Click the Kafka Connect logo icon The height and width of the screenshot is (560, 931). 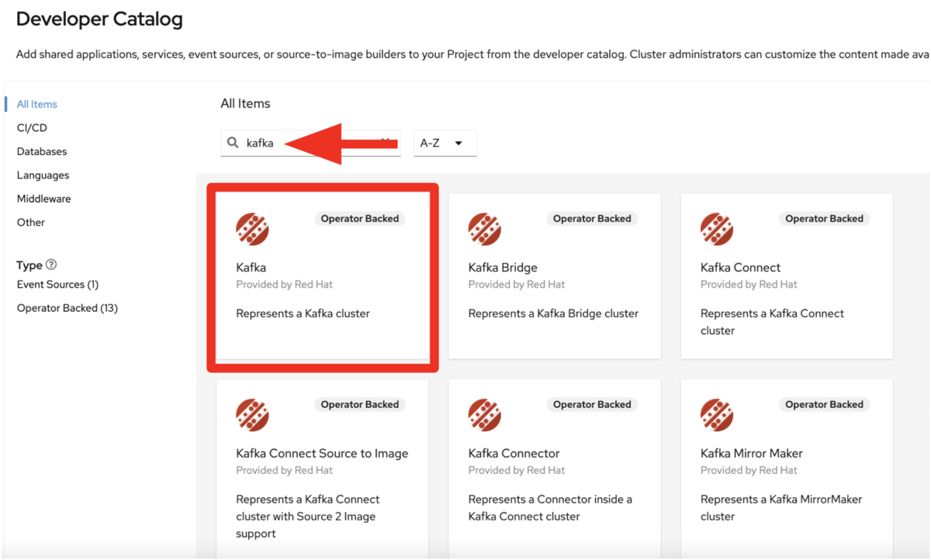(717, 229)
